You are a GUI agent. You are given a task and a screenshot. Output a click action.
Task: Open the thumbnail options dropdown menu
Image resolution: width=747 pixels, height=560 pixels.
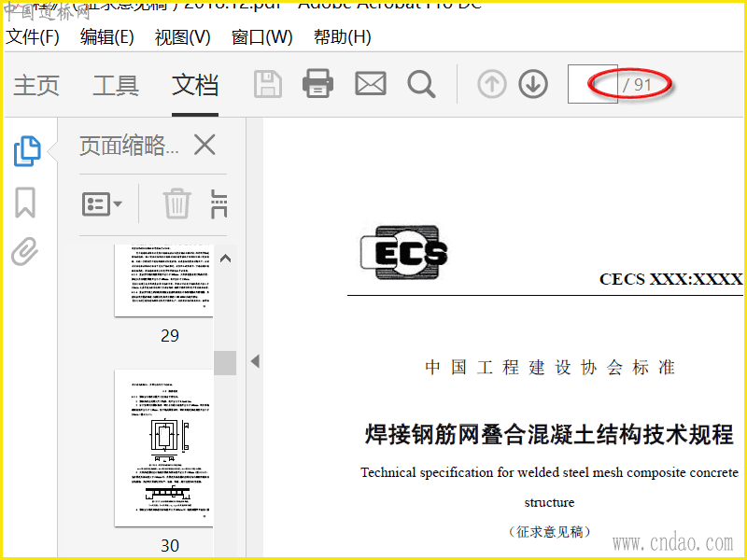pyautogui.click(x=102, y=204)
